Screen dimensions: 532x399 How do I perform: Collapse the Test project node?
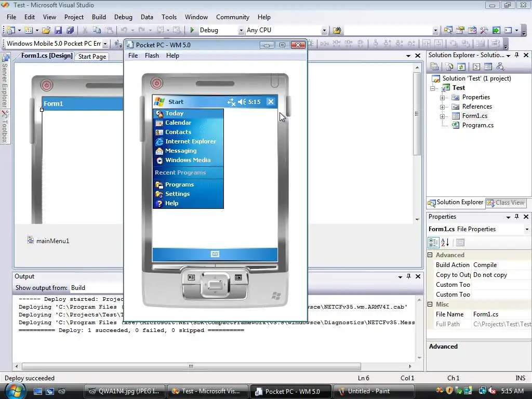(433, 88)
